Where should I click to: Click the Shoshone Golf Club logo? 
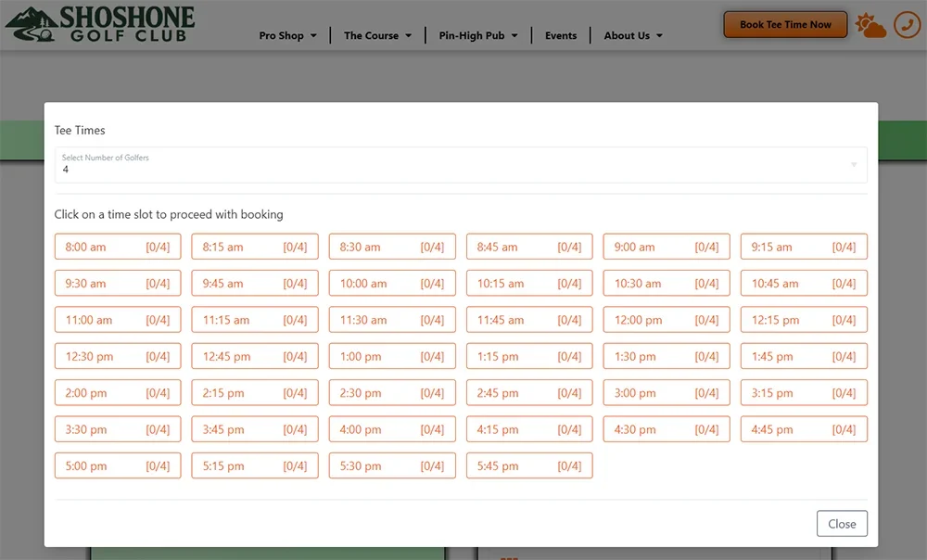click(x=100, y=24)
